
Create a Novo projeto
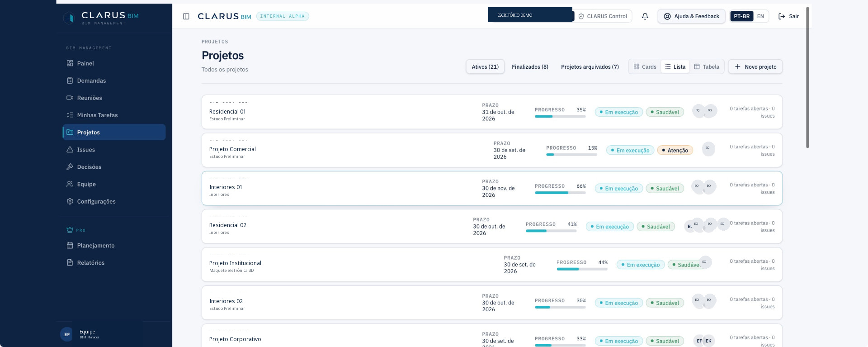(x=755, y=67)
